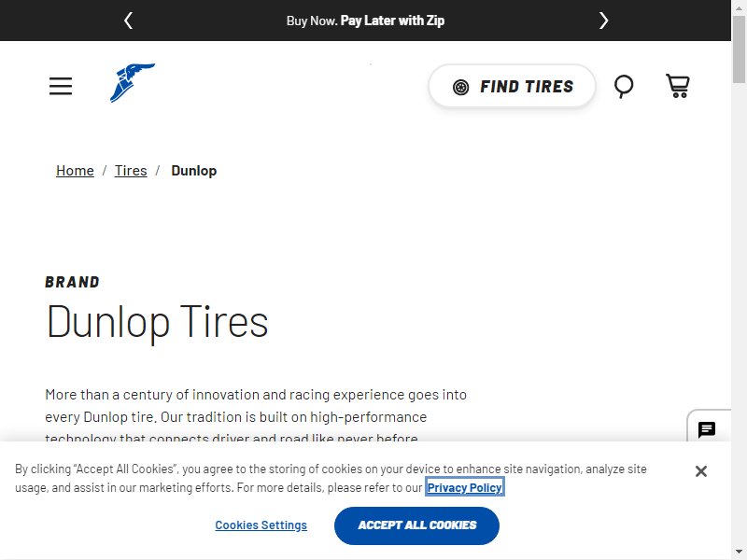Click the scrollbar down arrow
The width and height of the screenshot is (747, 560).
click(x=739, y=553)
